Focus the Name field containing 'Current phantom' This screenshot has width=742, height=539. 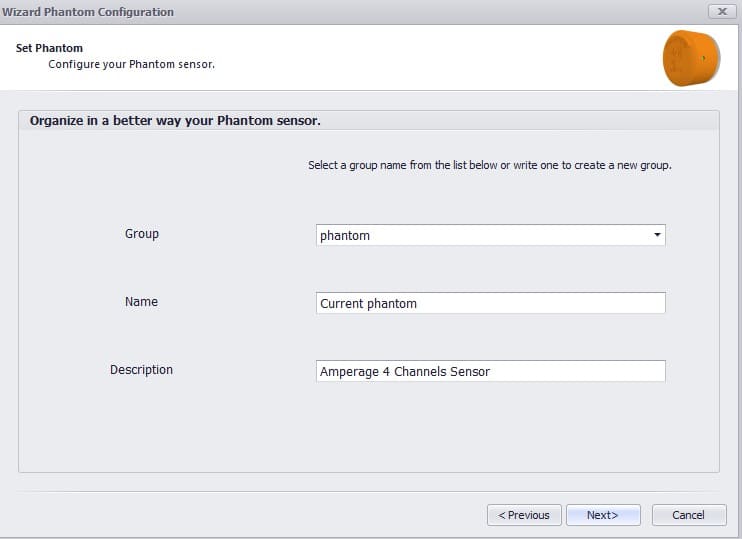pyautogui.click(x=491, y=303)
